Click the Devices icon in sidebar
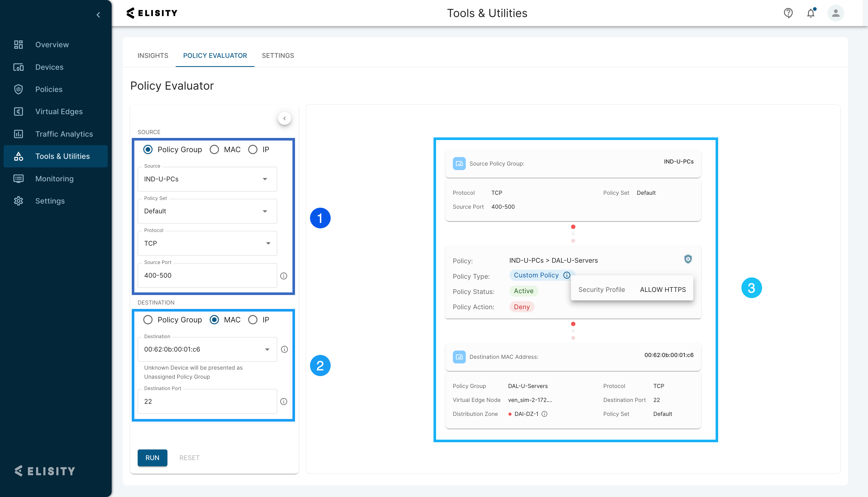The height and width of the screenshot is (497, 868). pos(18,67)
